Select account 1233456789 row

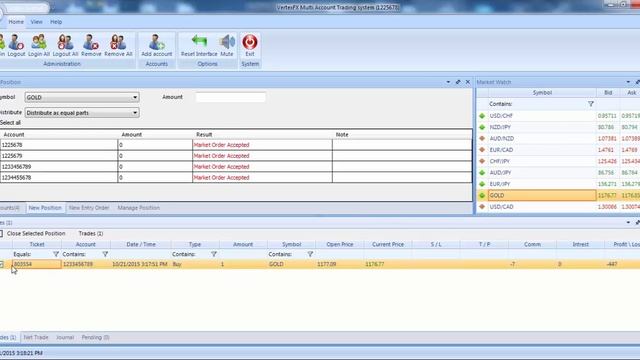tap(236, 167)
